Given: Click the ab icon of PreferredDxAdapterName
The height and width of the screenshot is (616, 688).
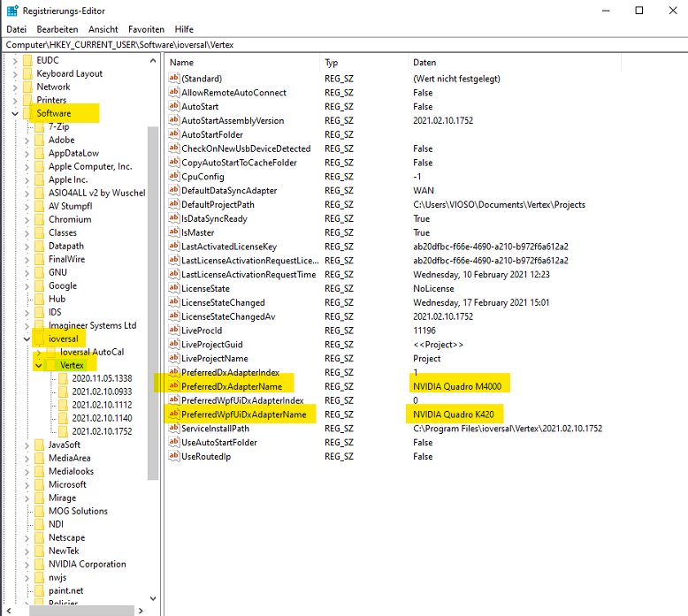Looking at the screenshot, I should coord(173,386).
